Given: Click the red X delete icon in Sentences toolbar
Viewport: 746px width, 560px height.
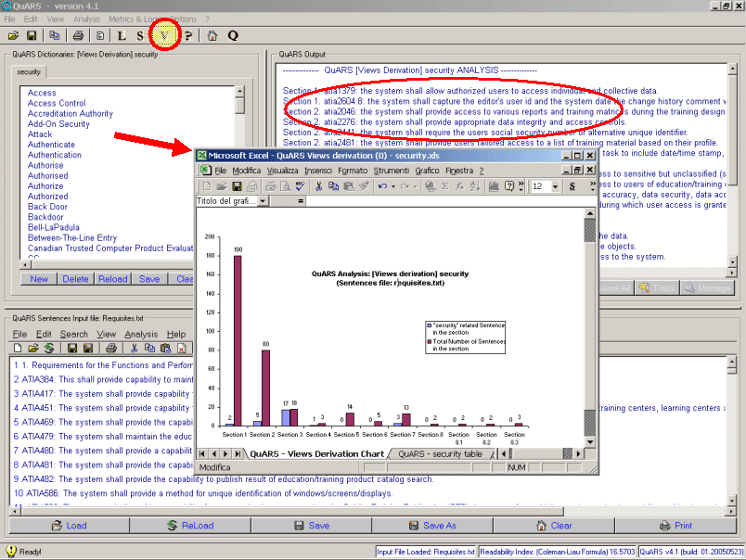Looking at the screenshot, I should [x=181, y=349].
